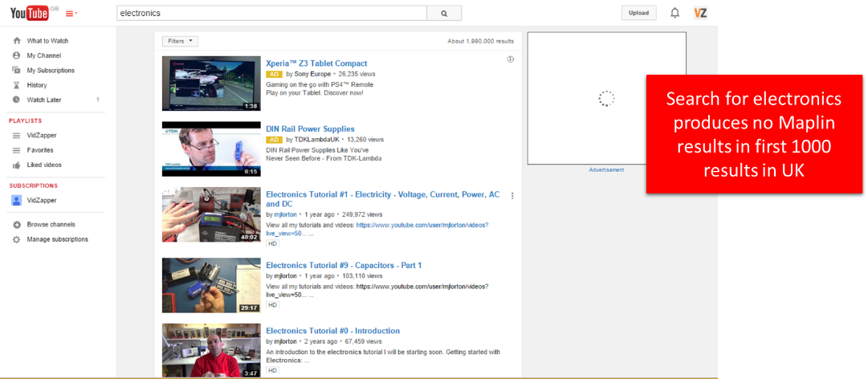
Task: Open Electronics Tutorial #1 Electricity video title
Action: pyautogui.click(x=383, y=199)
